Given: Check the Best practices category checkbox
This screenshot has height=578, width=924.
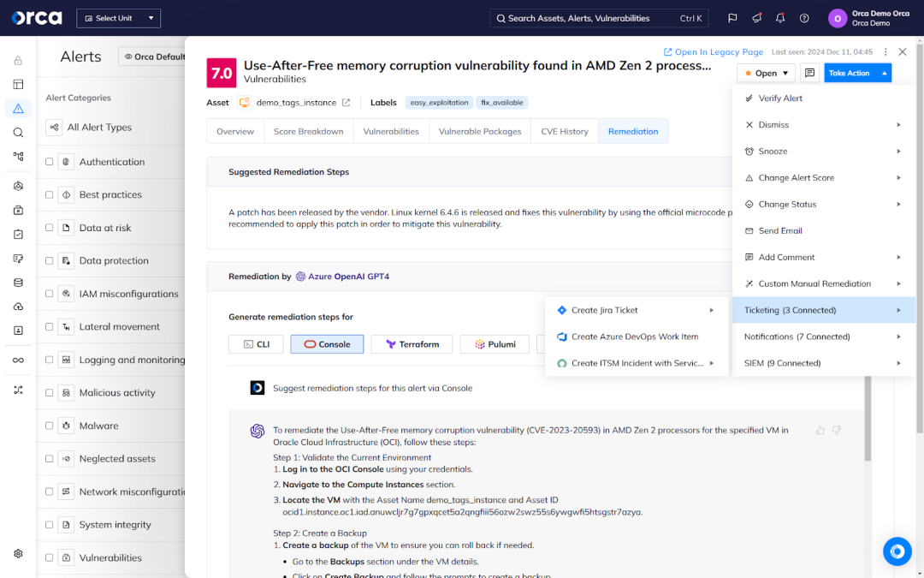Looking at the screenshot, I should (50, 194).
